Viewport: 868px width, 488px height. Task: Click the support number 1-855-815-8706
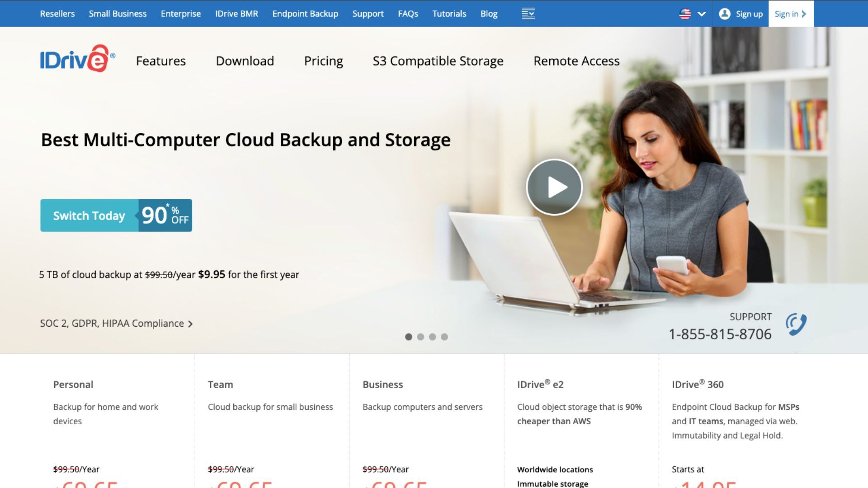coord(720,334)
